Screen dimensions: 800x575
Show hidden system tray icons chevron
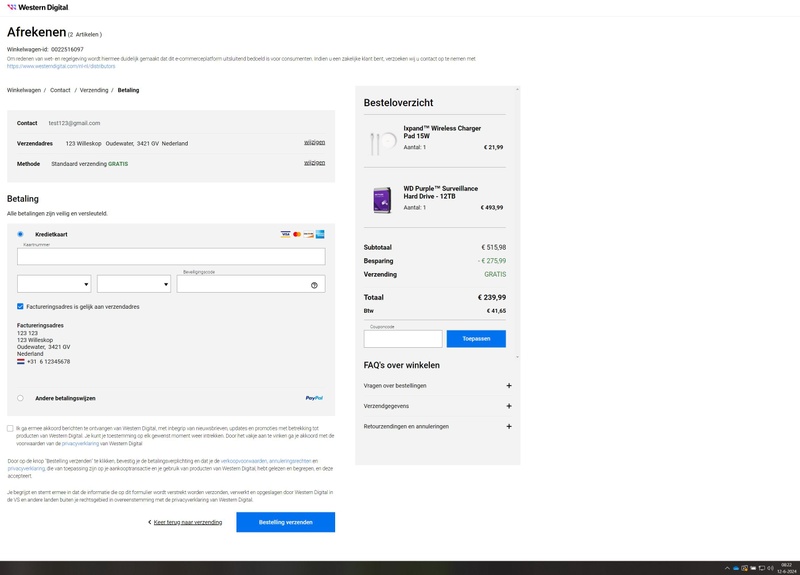point(727,568)
